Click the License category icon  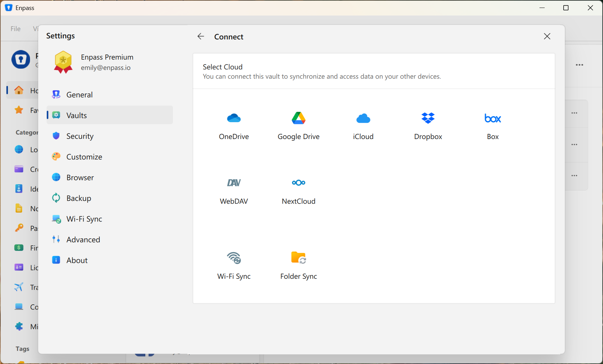pyautogui.click(x=19, y=267)
